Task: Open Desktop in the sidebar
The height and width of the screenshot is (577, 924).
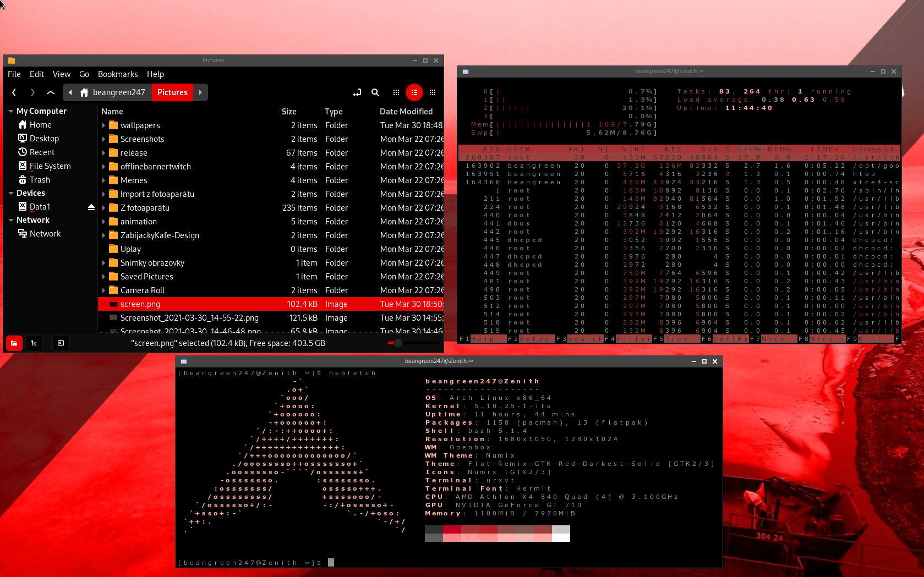Action: (x=39, y=139)
